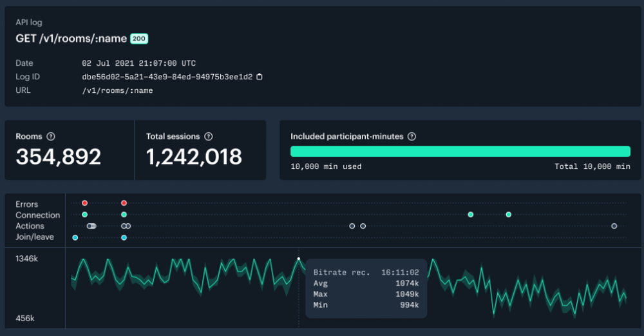This screenshot has width=644, height=336.
Task: Copy the Log ID to clipboard
Action: coord(260,77)
